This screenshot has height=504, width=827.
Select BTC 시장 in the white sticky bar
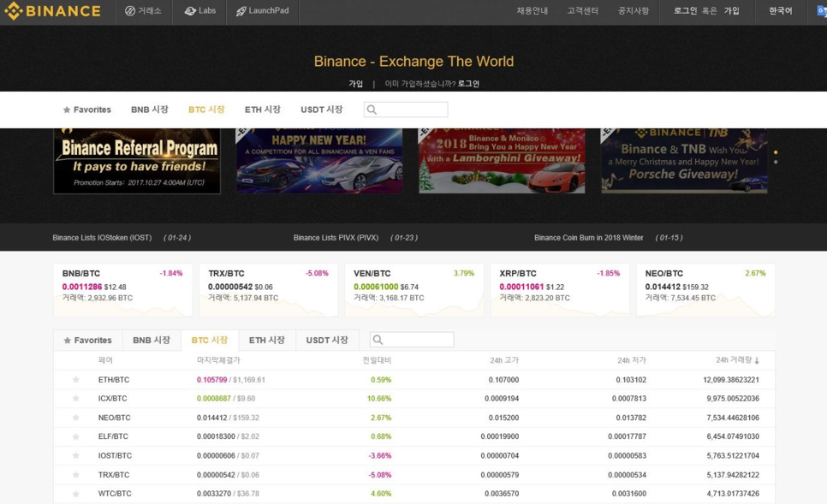[x=207, y=110]
